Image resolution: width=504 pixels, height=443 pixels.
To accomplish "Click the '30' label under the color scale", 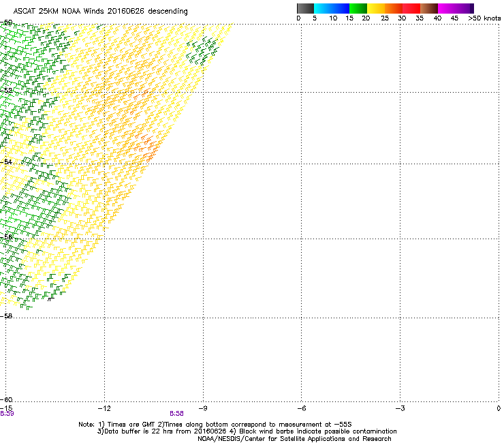I will point(402,18).
